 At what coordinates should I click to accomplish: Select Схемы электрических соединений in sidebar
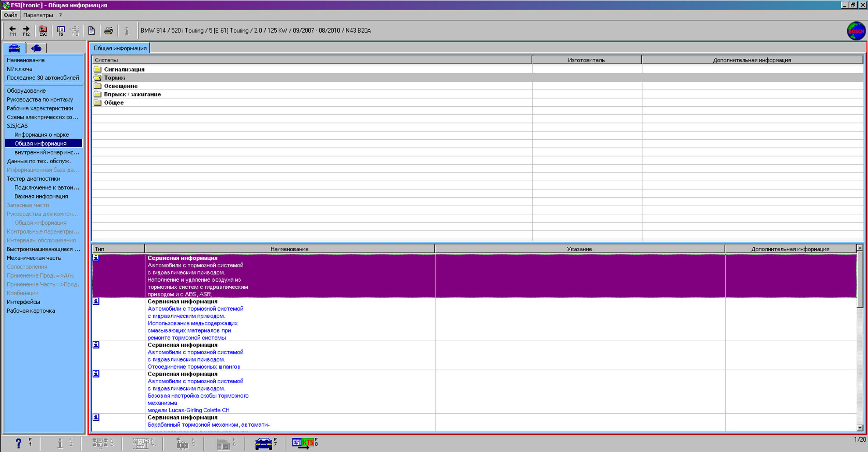42,117
